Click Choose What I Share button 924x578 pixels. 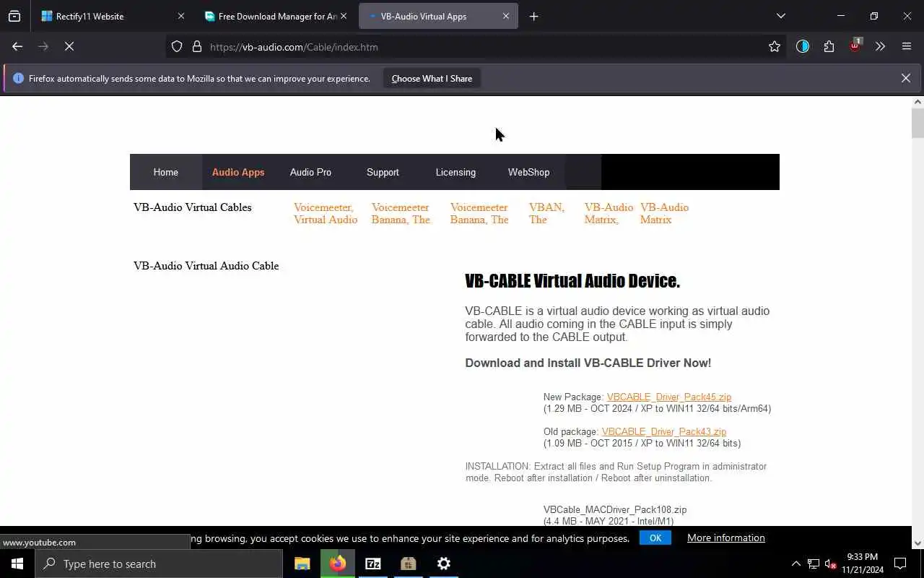(432, 78)
